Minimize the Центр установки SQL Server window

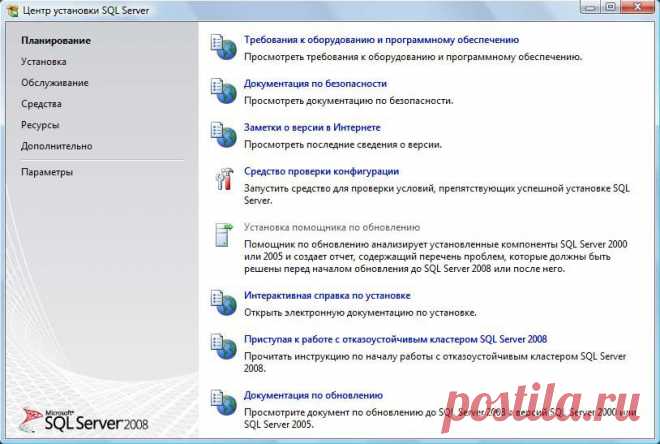(590, 7)
